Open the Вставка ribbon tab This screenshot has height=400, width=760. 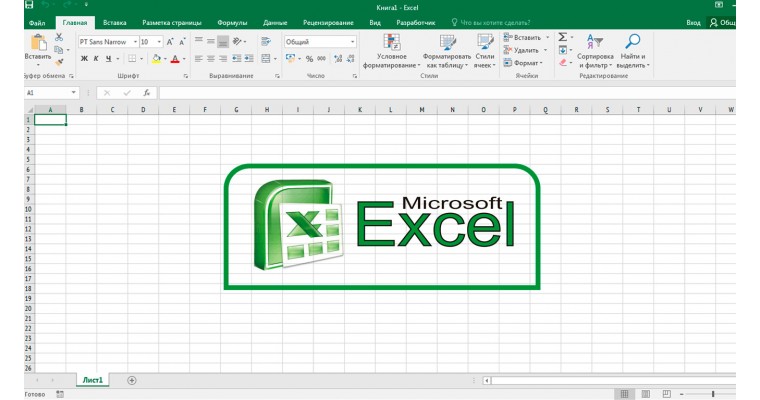pos(114,21)
